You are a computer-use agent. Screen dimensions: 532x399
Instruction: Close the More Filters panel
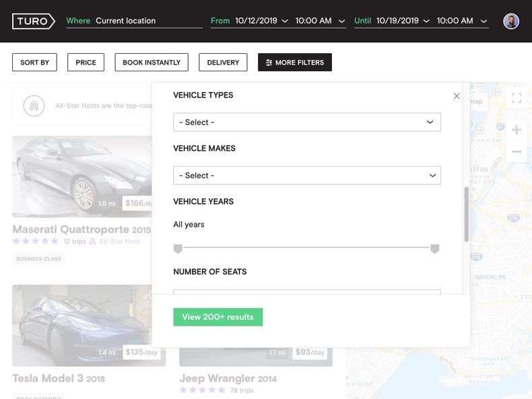(457, 96)
